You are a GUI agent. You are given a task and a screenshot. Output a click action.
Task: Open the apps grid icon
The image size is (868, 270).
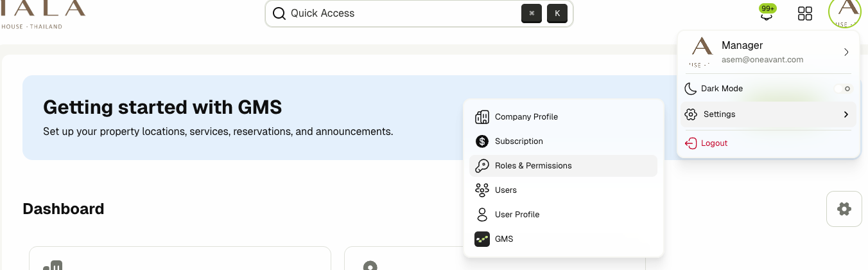804,14
